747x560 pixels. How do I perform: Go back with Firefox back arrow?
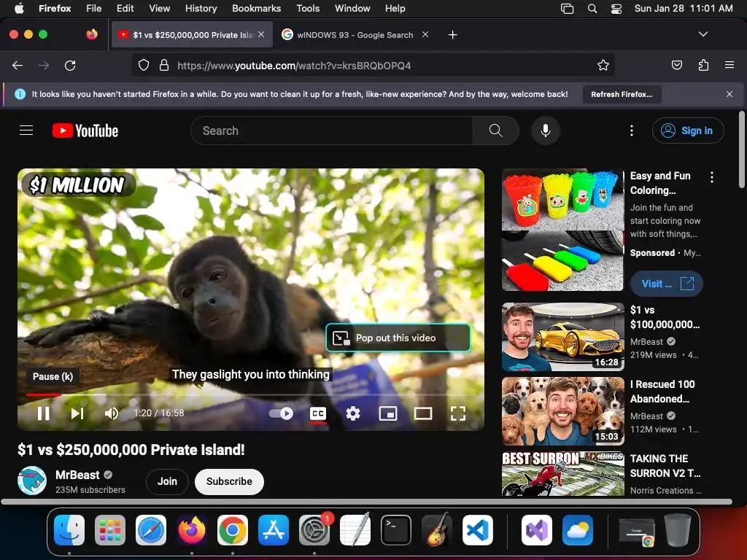[18, 65]
